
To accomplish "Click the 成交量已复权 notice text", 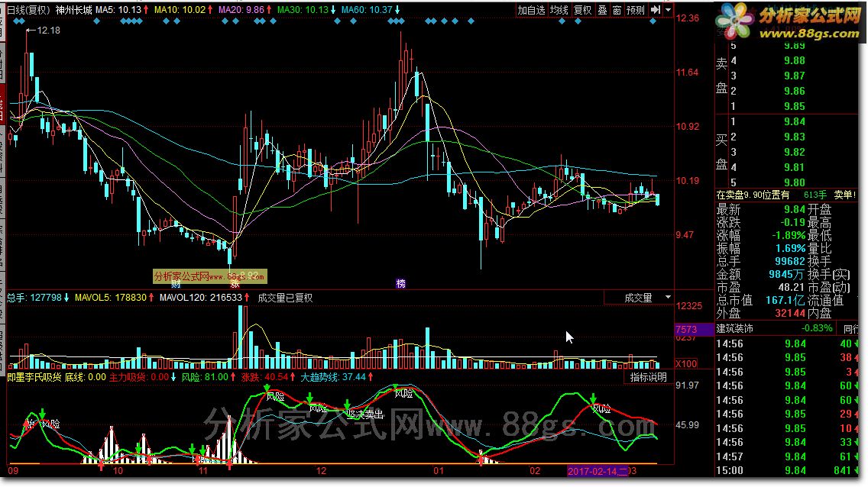I will [x=285, y=298].
